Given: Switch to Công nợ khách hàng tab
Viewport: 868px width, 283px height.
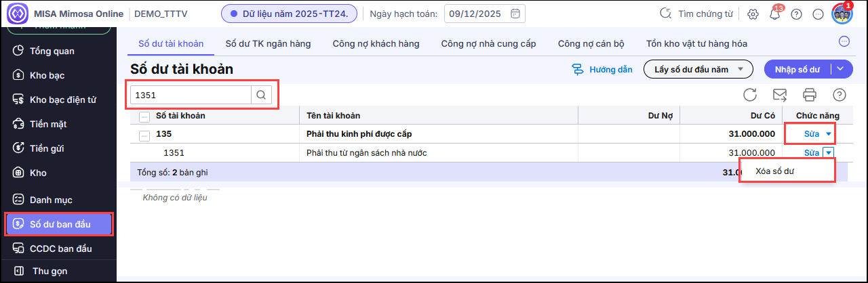Looking at the screenshot, I should (x=376, y=43).
